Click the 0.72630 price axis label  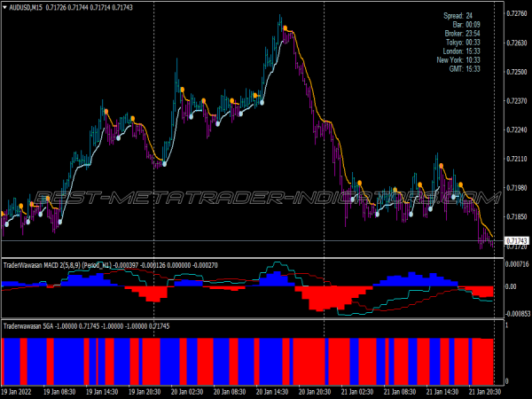517,43
